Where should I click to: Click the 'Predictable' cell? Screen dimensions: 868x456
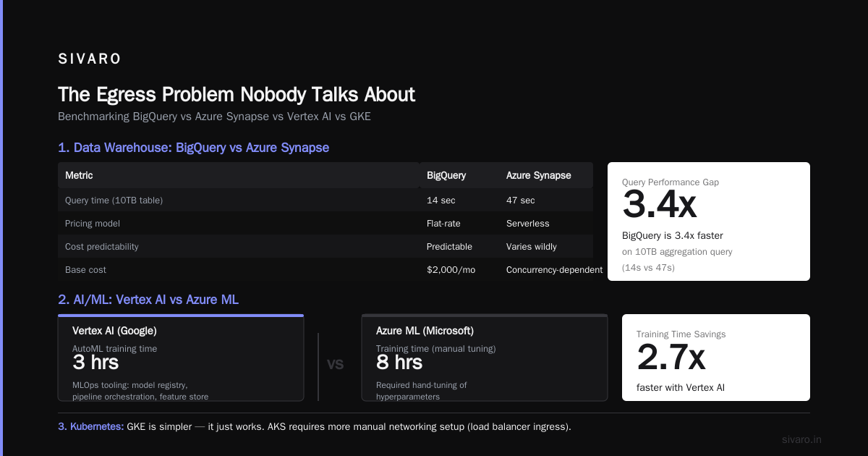click(x=449, y=247)
